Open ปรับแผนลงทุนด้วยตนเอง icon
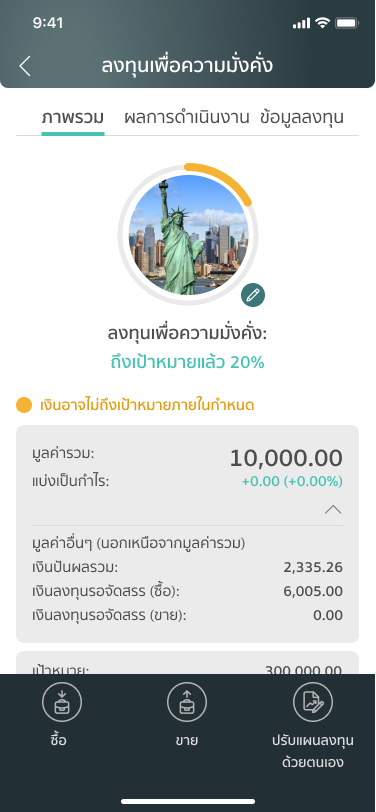This screenshot has width=376, height=812. point(313,702)
